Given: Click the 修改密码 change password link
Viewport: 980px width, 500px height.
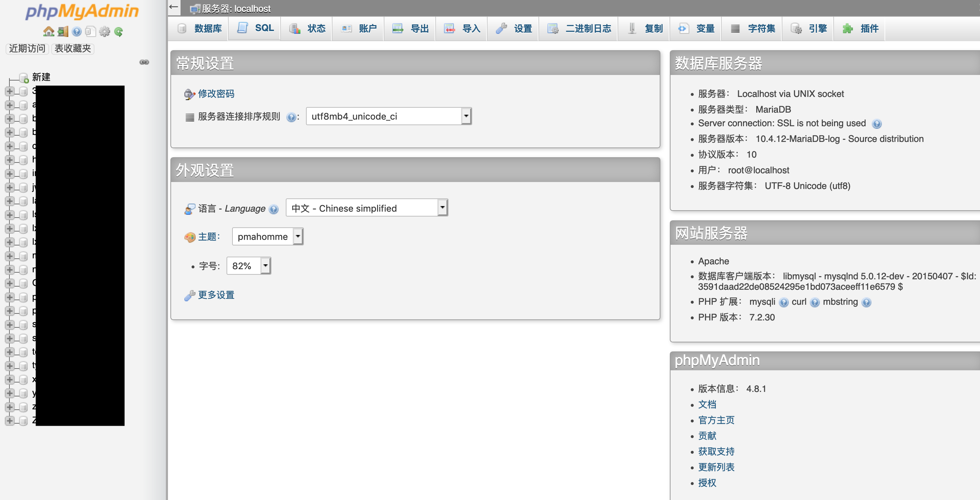Looking at the screenshot, I should [216, 94].
